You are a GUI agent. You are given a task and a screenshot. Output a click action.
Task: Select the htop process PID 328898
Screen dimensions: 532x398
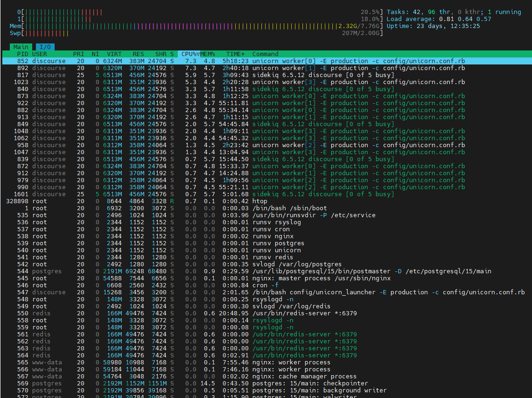(266, 201)
